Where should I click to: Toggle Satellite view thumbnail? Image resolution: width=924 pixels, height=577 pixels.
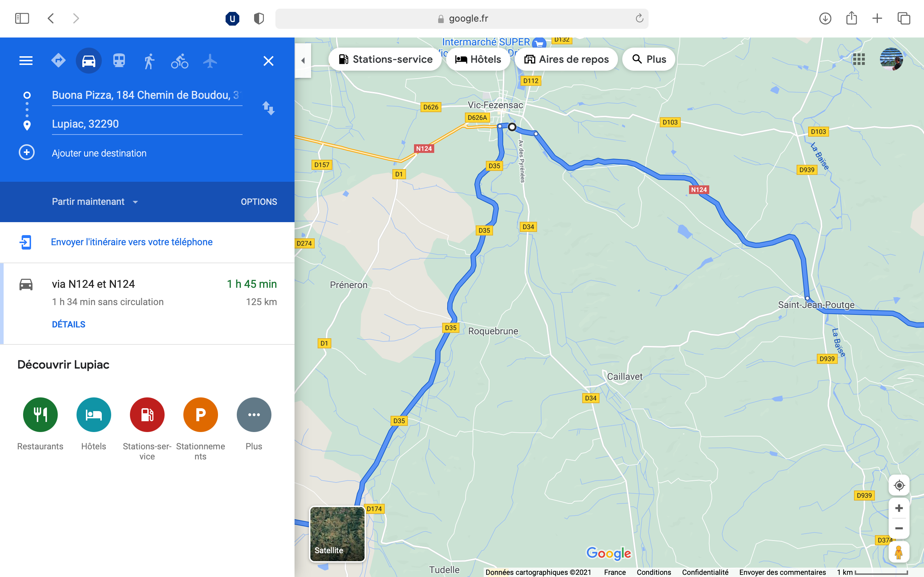(337, 534)
